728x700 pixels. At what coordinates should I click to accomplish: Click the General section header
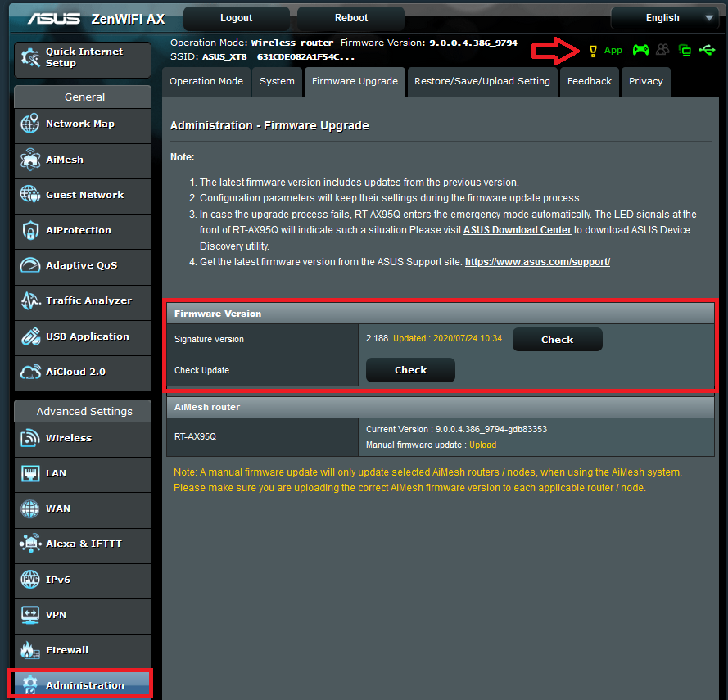(83, 97)
